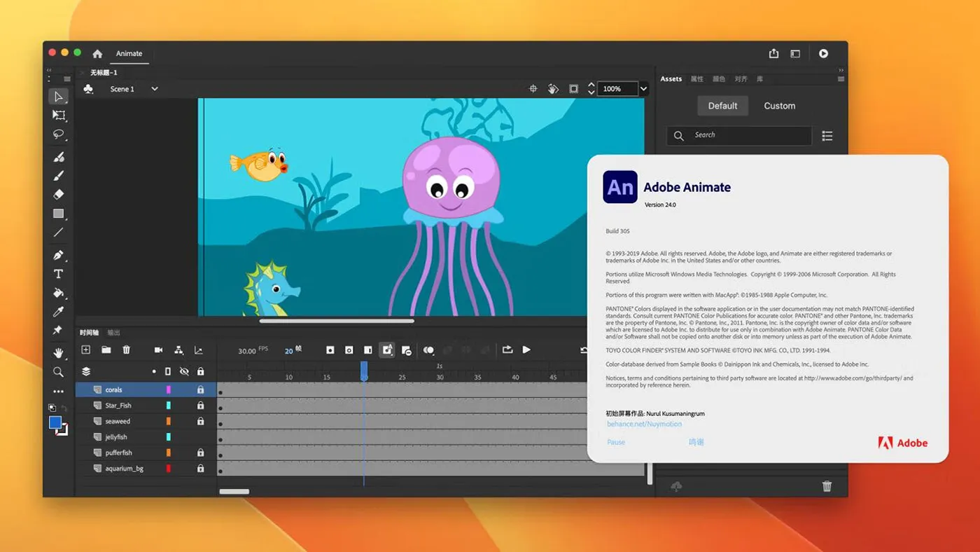Pick the Eraser tool
The height and width of the screenshot is (552, 980).
(x=59, y=194)
